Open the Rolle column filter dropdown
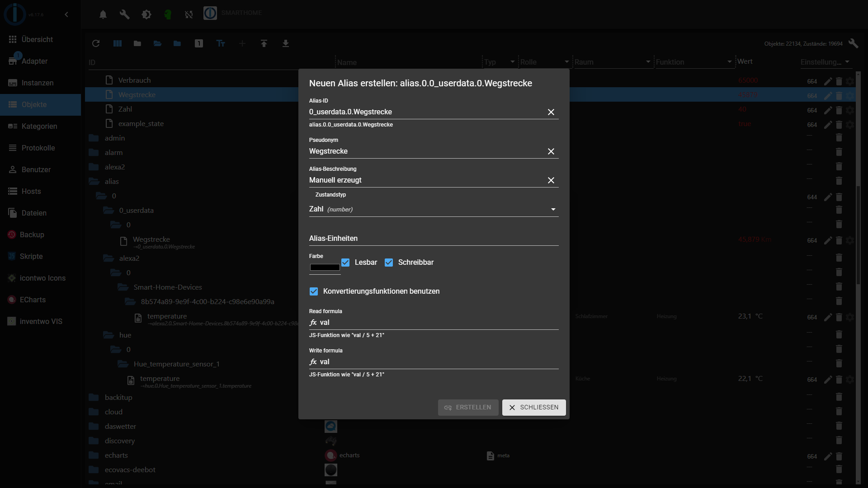This screenshot has height=488, width=868. pos(566,62)
